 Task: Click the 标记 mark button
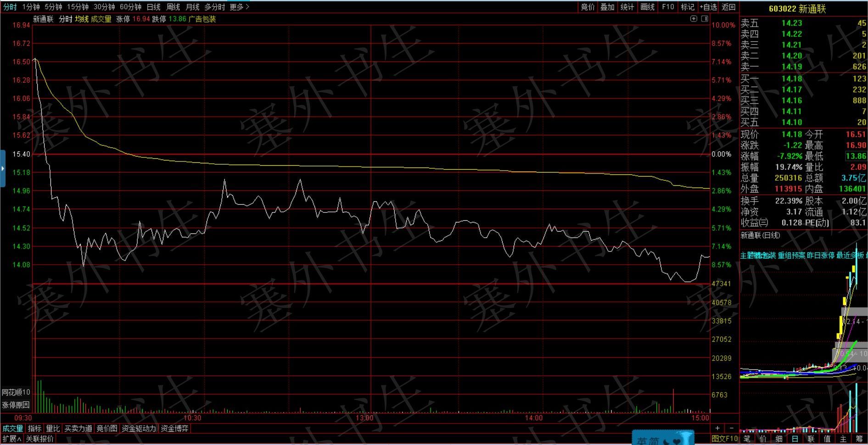(688, 7)
